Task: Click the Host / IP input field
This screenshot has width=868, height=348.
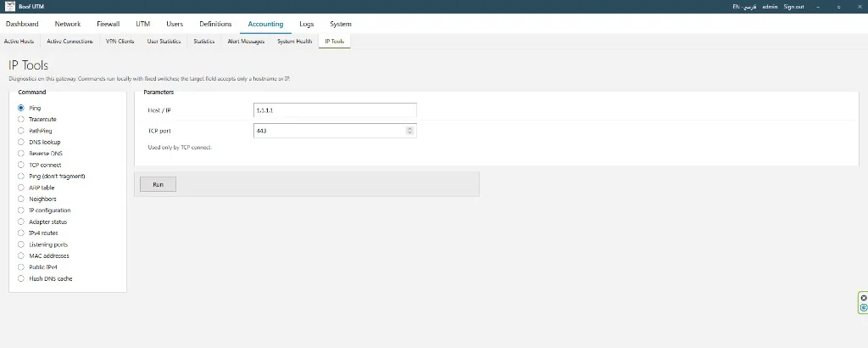Action: pos(335,110)
